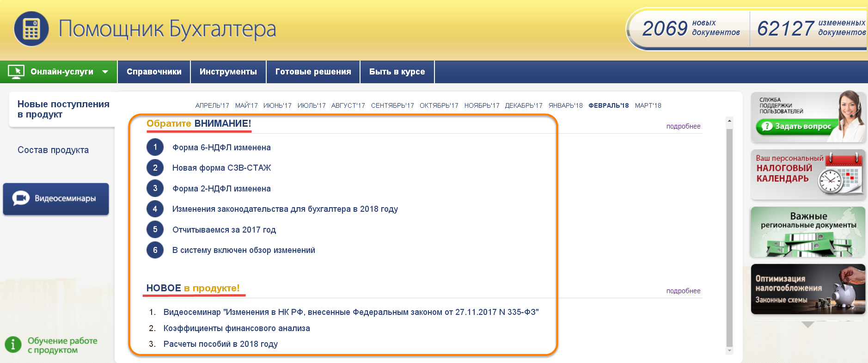Open the Справочники menu

click(x=154, y=72)
